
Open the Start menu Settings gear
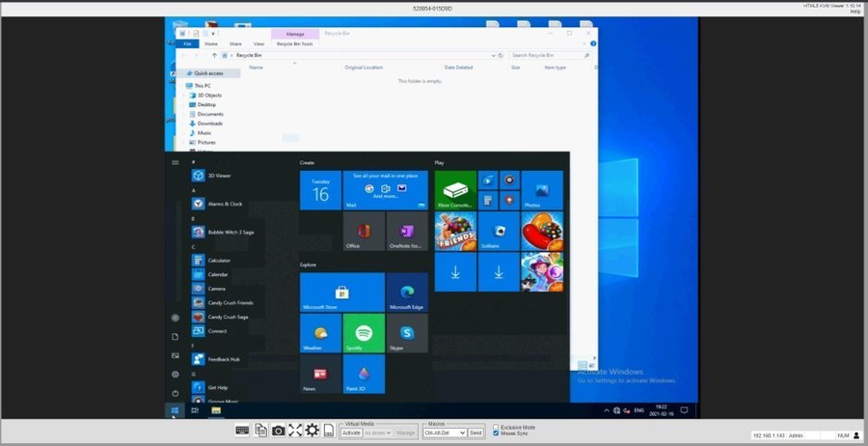click(x=175, y=374)
